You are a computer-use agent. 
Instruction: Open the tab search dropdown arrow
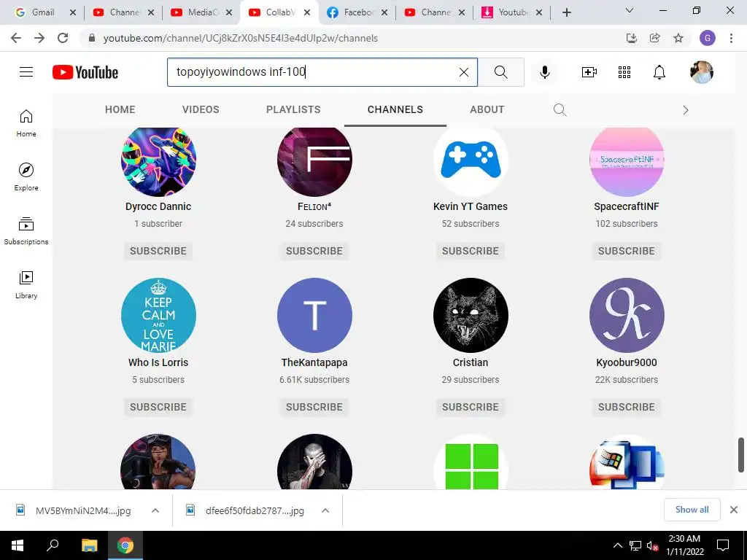tap(630, 10)
